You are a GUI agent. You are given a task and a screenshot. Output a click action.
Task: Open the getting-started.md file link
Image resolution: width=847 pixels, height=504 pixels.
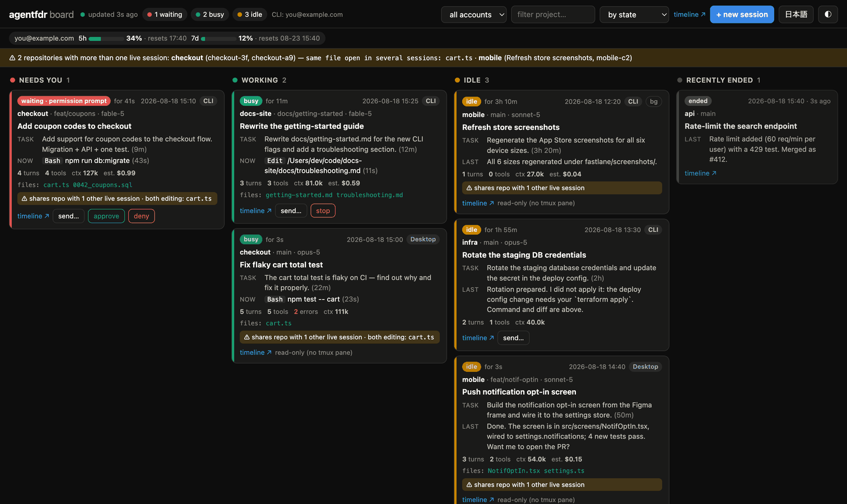coord(299,195)
